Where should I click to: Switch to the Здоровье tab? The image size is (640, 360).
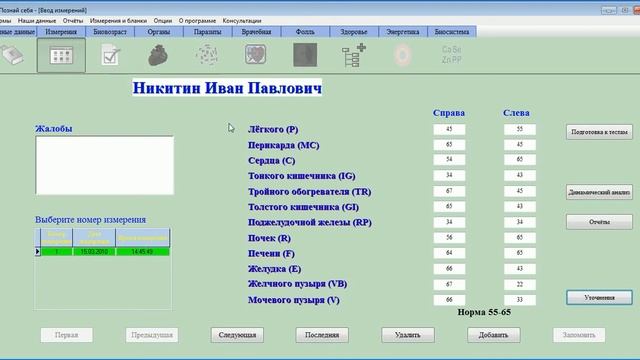tap(354, 31)
